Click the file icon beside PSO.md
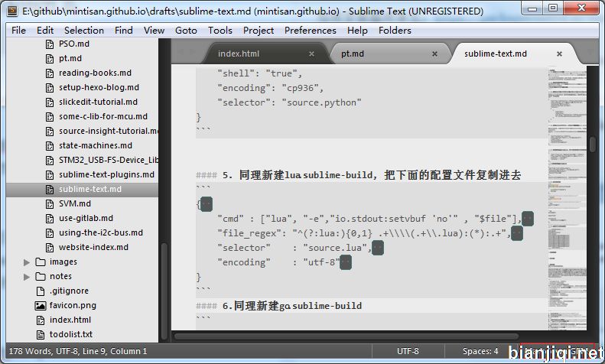The image size is (605, 364). click(50, 44)
